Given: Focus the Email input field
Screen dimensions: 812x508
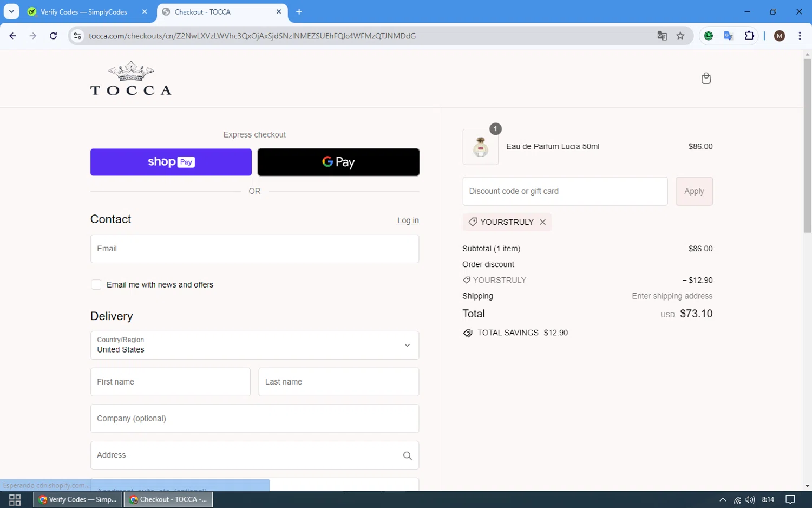Looking at the screenshot, I should click(x=254, y=249).
